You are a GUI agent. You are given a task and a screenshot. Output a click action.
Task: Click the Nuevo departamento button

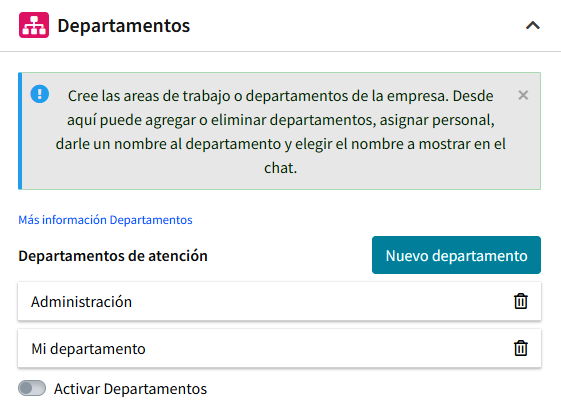(456, 255)
